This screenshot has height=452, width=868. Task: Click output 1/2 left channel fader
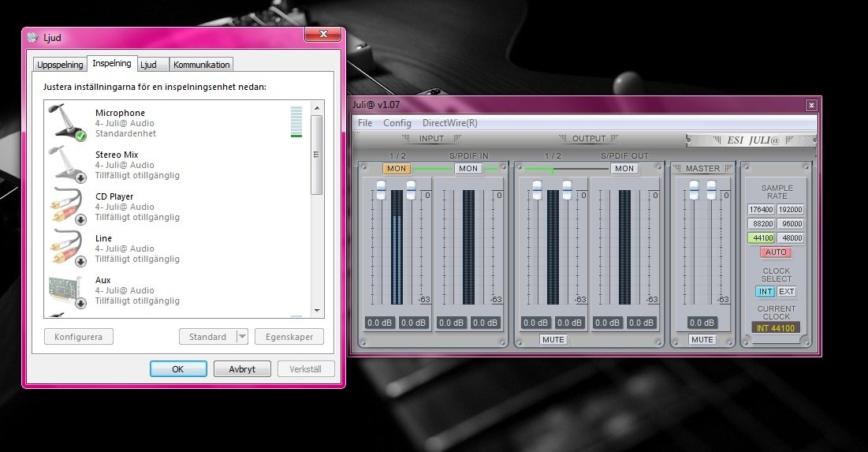pos(537,190)
